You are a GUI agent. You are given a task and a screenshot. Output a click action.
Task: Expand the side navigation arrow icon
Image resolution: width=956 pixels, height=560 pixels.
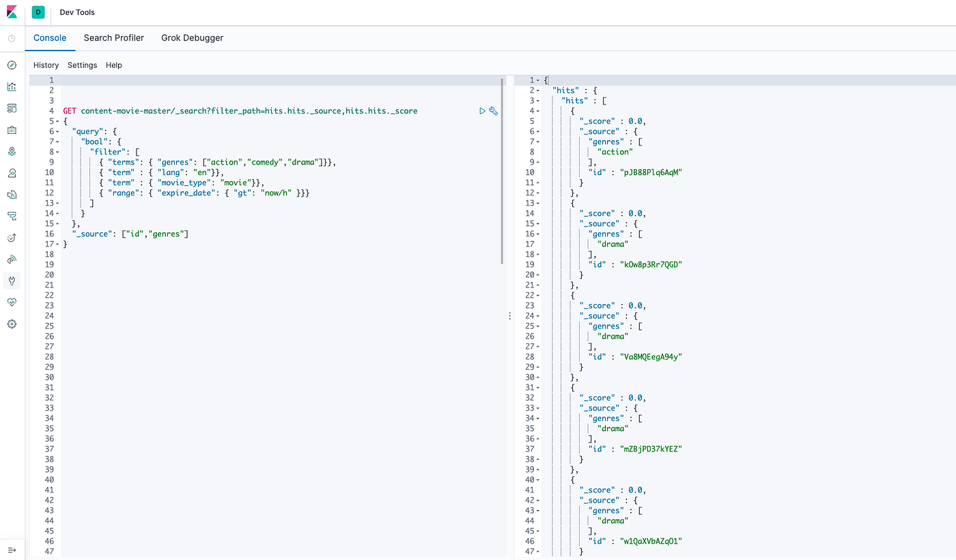click(x=12, y=550)
